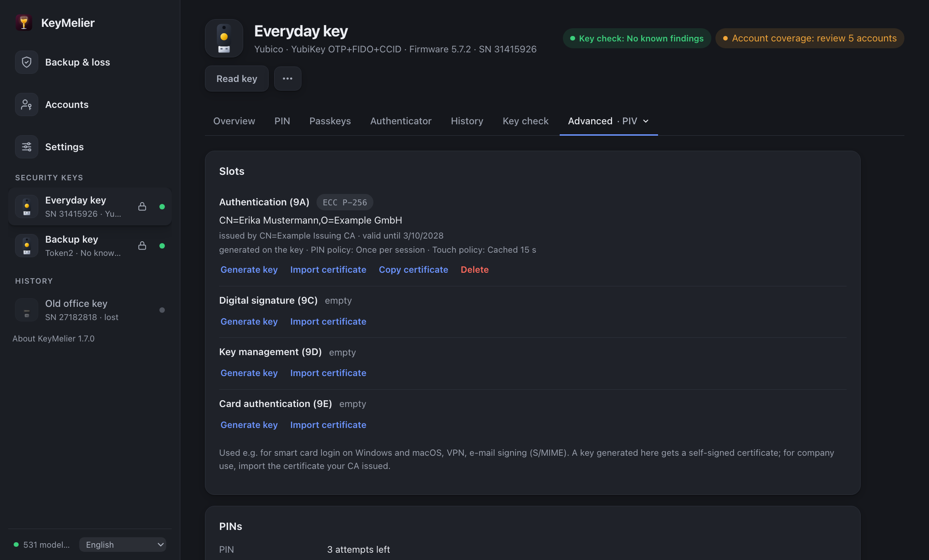
Task: Select Old office key in History
Action: [x=90, y=310]
